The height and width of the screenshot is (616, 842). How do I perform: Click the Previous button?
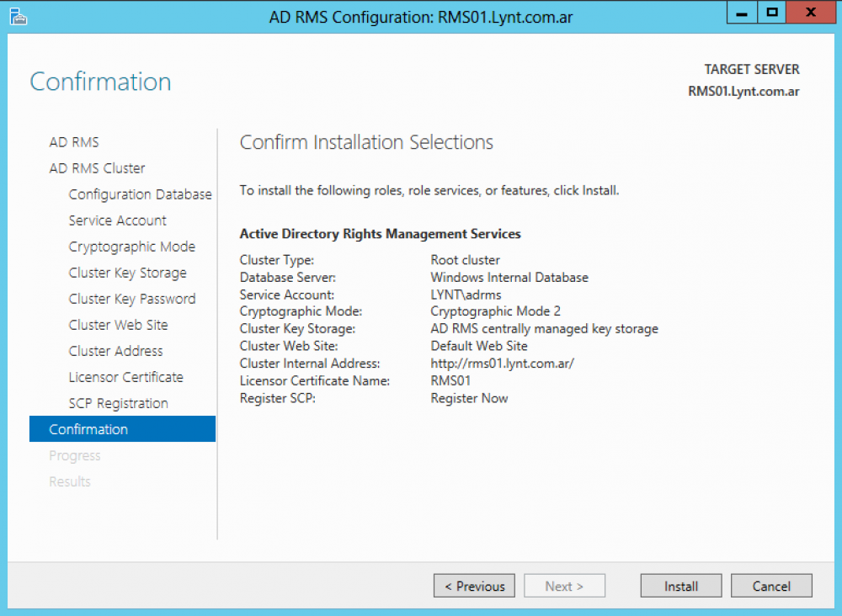474,586
